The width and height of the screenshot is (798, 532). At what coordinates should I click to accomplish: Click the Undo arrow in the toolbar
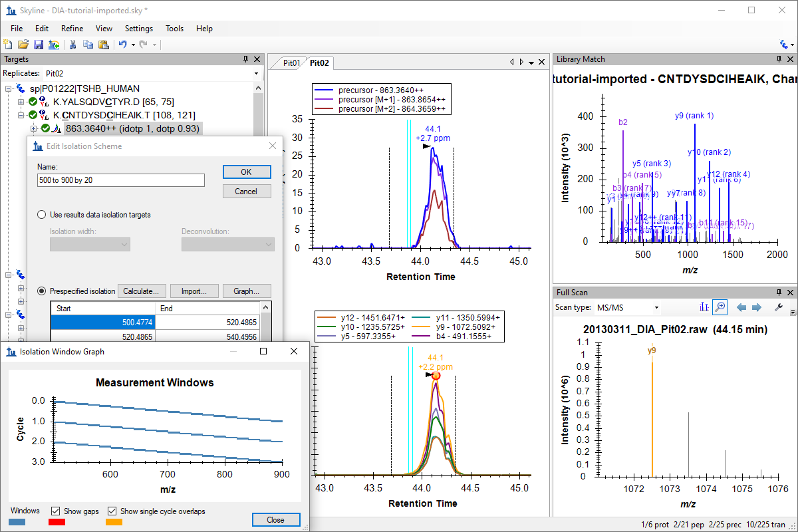coord(122,45)
